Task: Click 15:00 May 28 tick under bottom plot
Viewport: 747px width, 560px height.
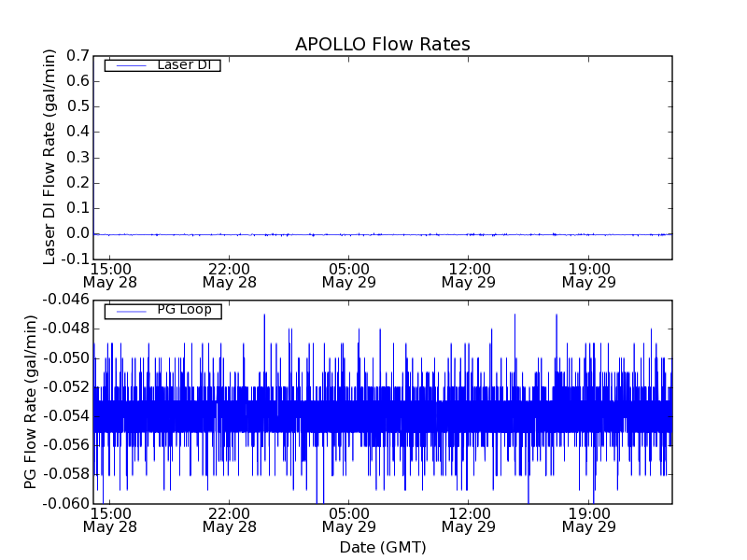Action: (x=110, y=520)
